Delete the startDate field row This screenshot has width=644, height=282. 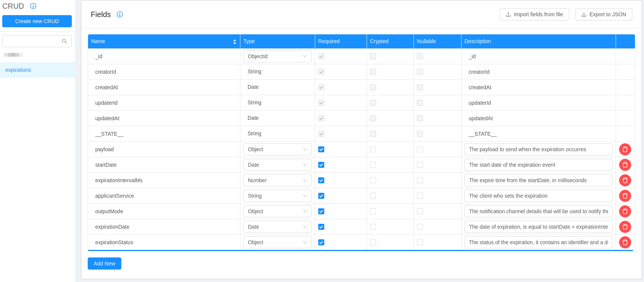[625, 165]
